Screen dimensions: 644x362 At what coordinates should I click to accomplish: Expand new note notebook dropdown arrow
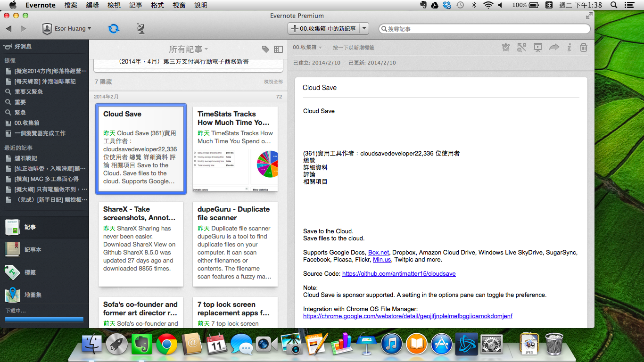pyautogui.click(x=364, y=29)
